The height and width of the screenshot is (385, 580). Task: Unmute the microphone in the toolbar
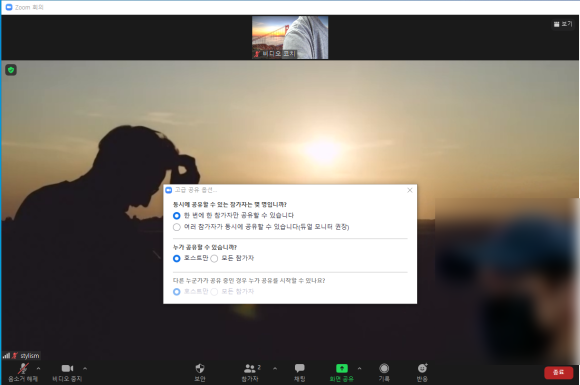pos(23,372)
